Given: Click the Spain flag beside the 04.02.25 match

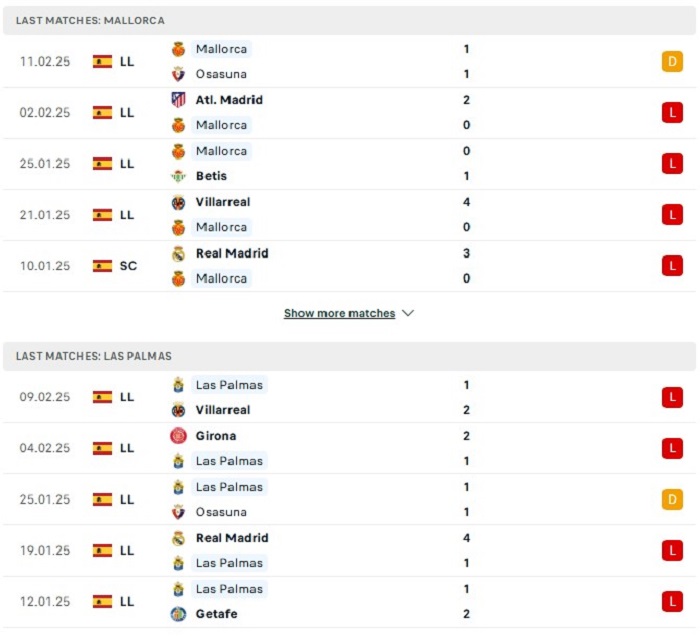Looking at the screenshot, I should click(x=102, y=449).
